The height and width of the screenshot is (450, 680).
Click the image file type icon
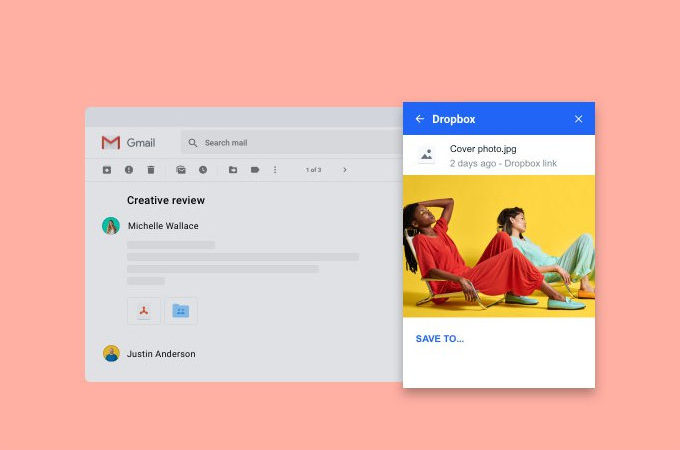426,155
